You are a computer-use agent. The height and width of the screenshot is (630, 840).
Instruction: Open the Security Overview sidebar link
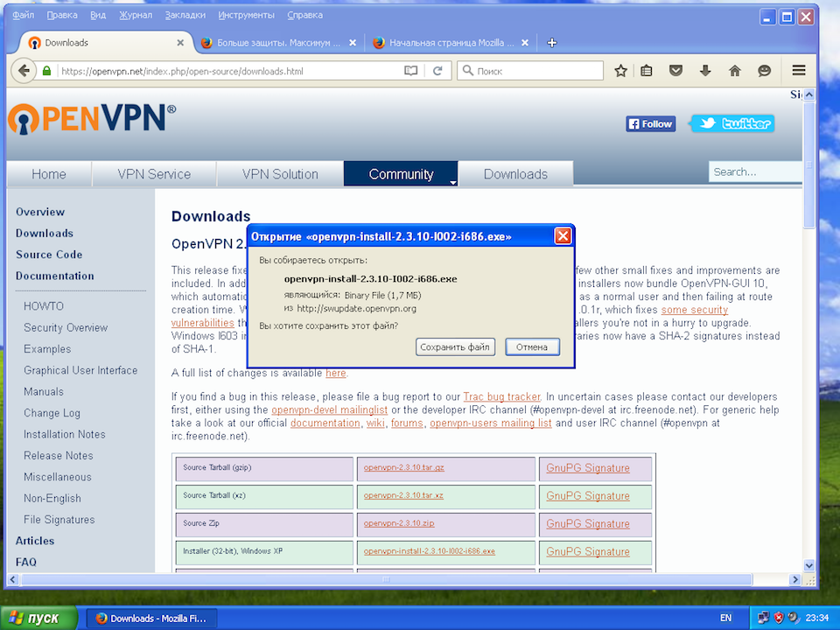coord(66,327)
